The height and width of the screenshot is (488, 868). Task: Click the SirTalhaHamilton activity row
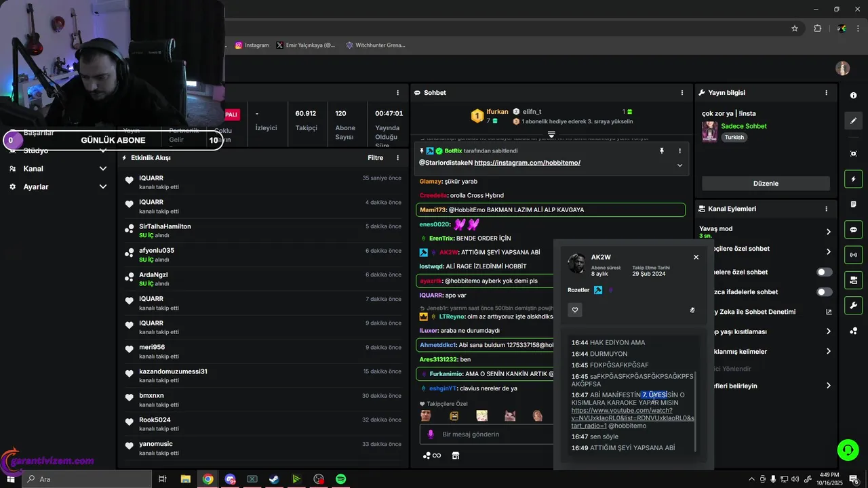(x=262, y=230)
